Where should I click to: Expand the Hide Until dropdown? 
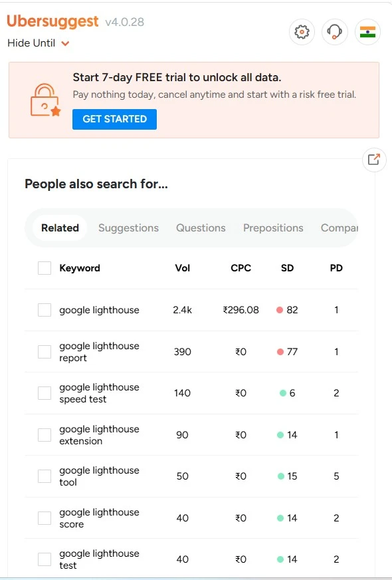coord(39,43)
